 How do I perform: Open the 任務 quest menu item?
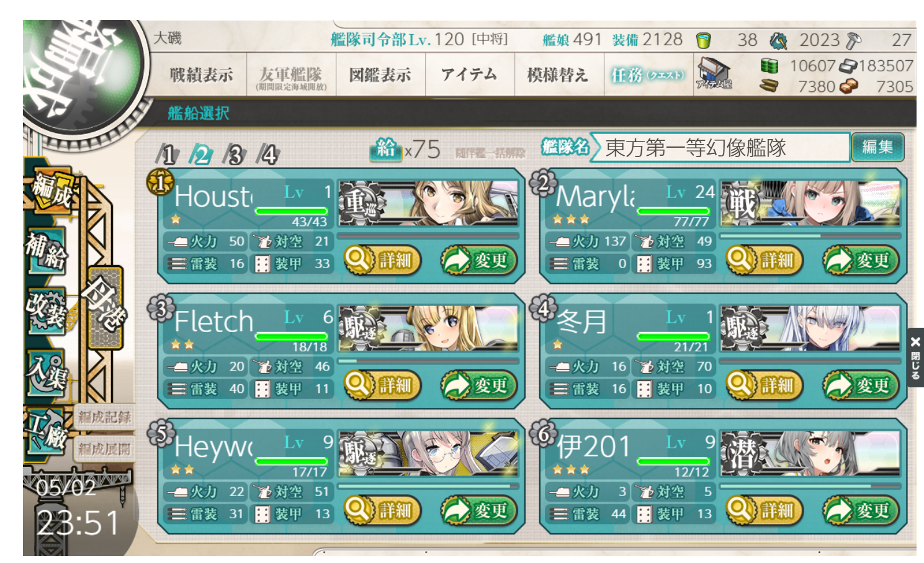click(648, 75)
